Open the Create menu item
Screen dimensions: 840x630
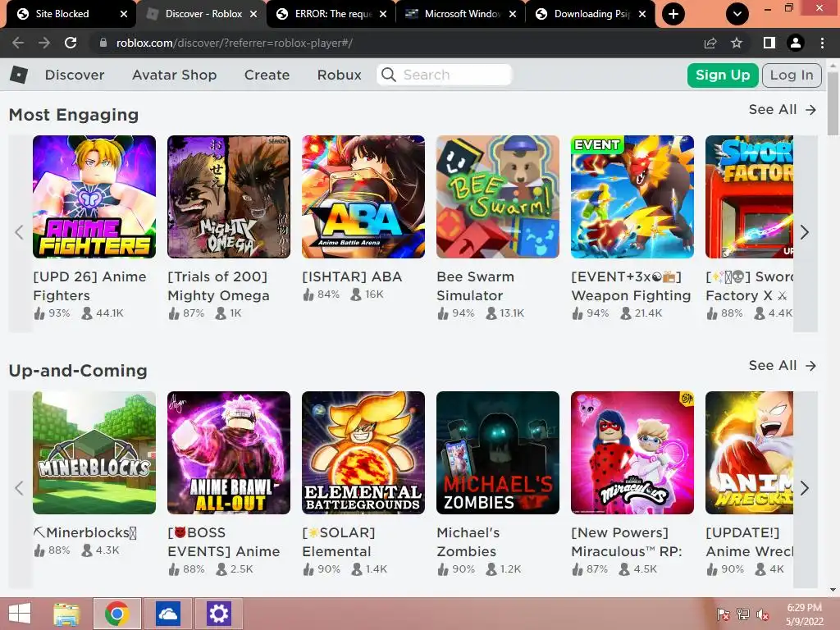tap(267, 75)
